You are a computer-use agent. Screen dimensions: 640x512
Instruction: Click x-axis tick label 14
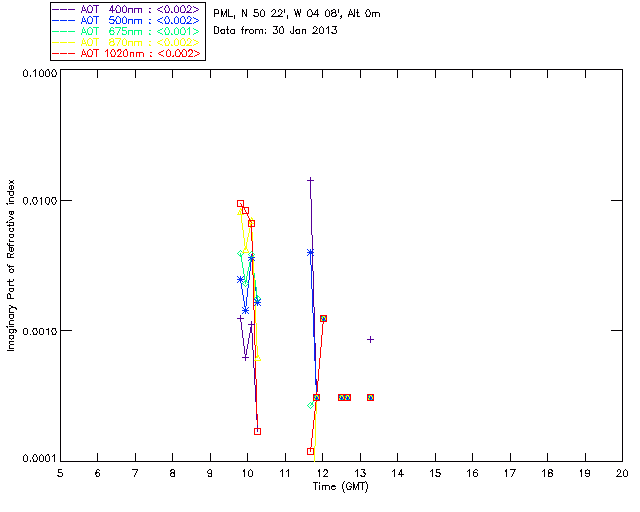point(398,473)
